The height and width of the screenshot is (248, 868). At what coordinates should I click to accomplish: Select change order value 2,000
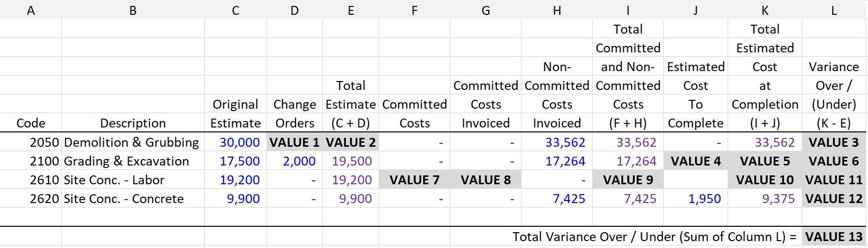coord(295,161)
